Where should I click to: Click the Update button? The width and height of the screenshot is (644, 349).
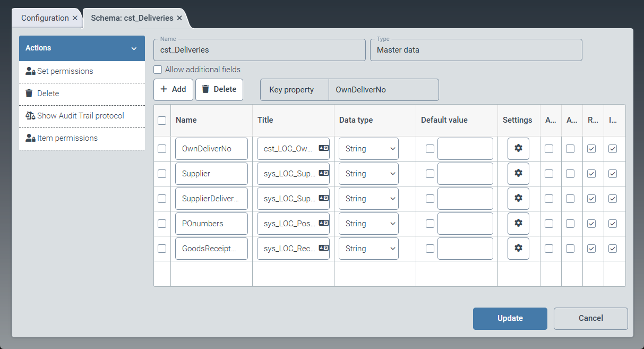click(510, 318)
